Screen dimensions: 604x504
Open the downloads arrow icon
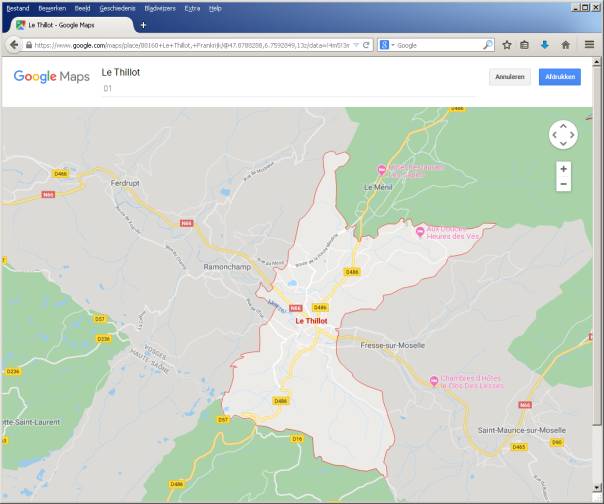(544, 45)
